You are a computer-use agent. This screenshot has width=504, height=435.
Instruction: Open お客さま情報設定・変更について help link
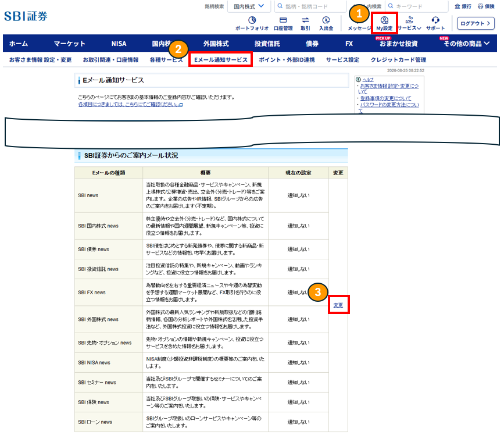point(388,89)
